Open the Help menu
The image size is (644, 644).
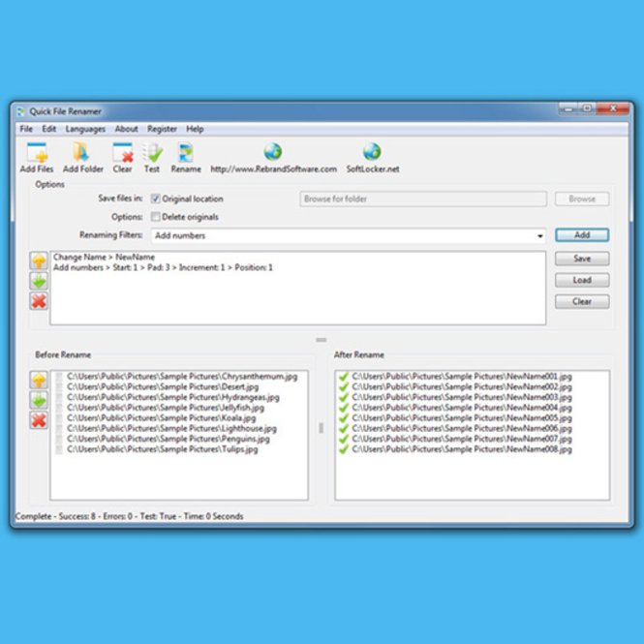point(195,129)
